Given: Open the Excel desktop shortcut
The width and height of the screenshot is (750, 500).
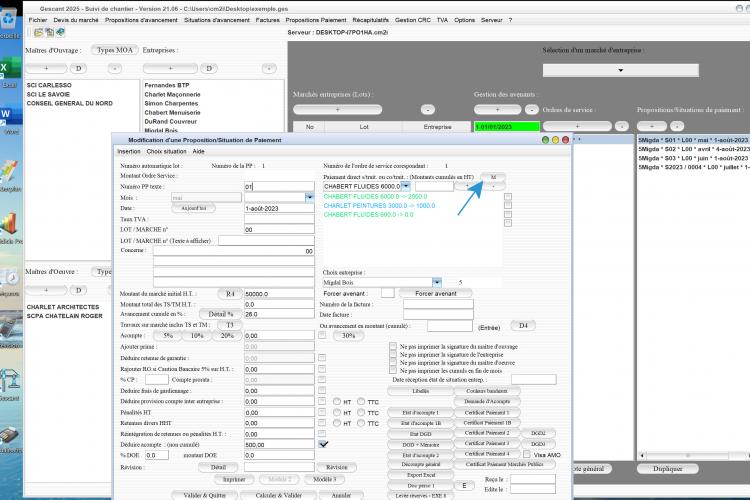Looking at the screenshot, I should click(x=10, y=69).
